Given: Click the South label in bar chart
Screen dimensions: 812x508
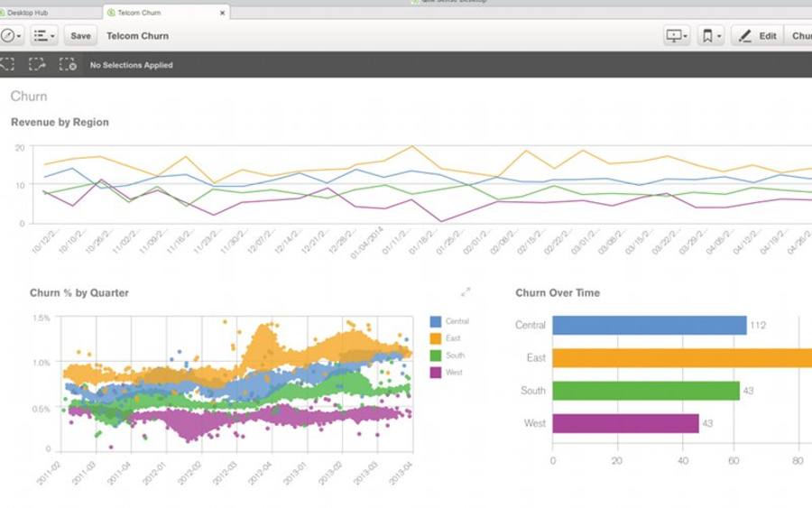Looking at the screenshot, I should click(533, 391).
